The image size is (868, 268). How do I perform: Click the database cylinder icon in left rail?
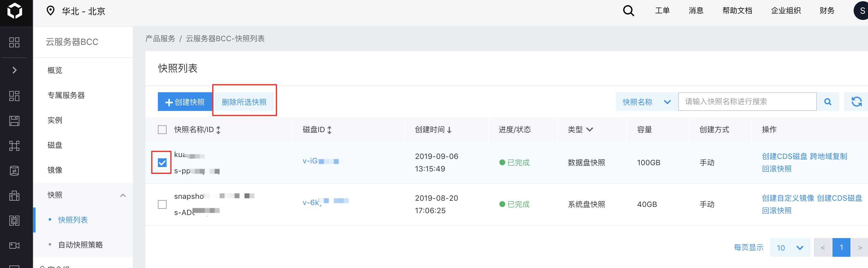tap(14, 171)
